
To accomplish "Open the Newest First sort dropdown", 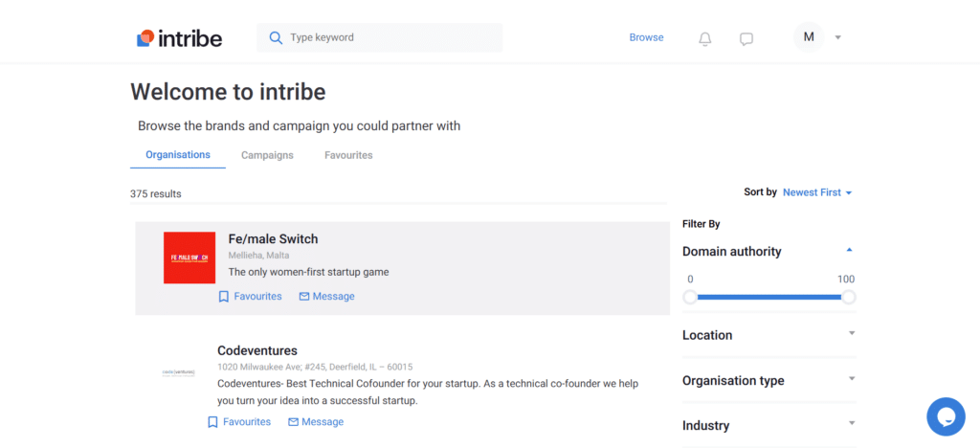I will (x=817, y=192).
